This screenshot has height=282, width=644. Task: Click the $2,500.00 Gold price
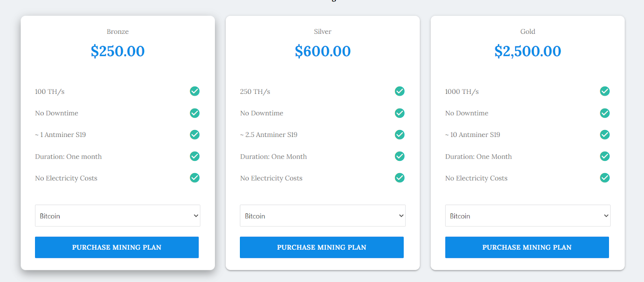(528, 51)
